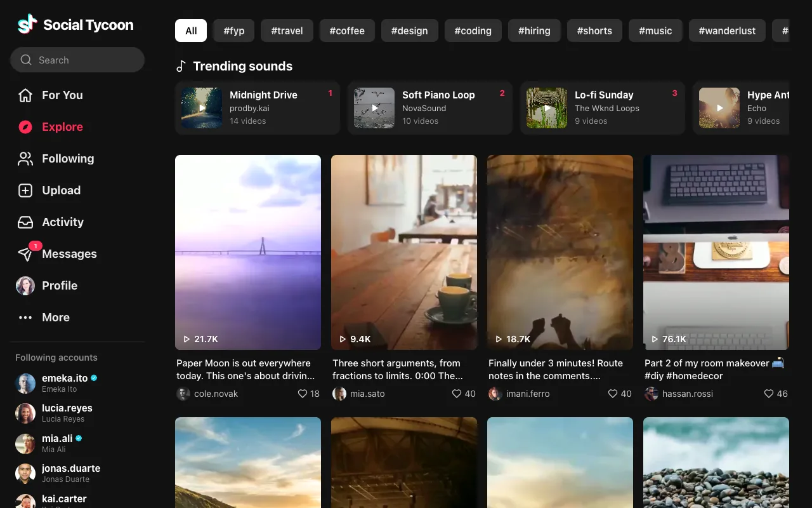Open the bridge video with 21.7K views

tap(248, 252)
